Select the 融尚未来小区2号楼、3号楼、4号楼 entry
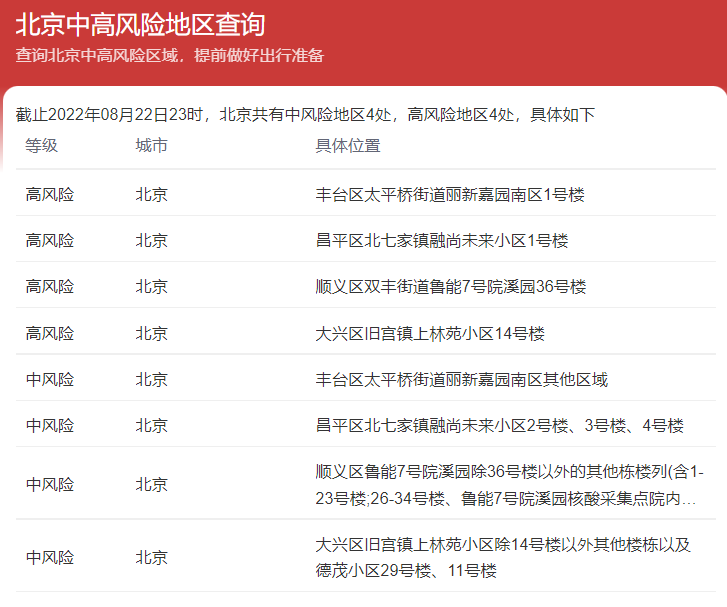727x607 pixels. coord(499,425)
